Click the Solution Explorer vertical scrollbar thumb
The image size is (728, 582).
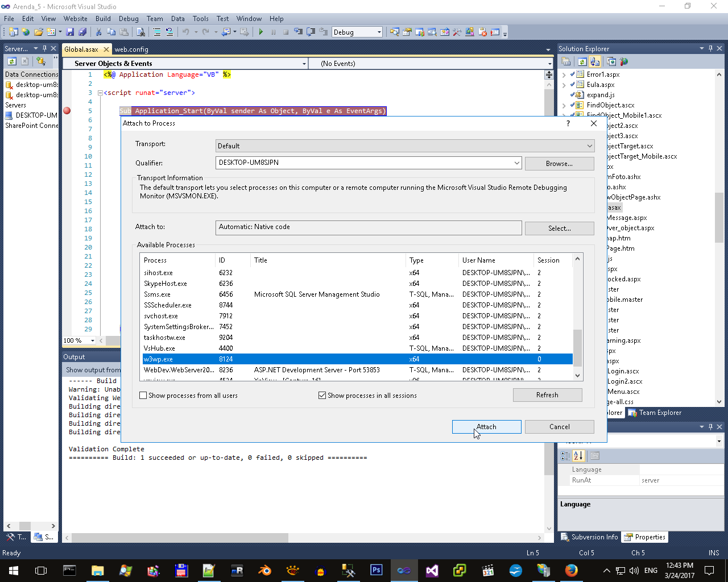point(719,217)
